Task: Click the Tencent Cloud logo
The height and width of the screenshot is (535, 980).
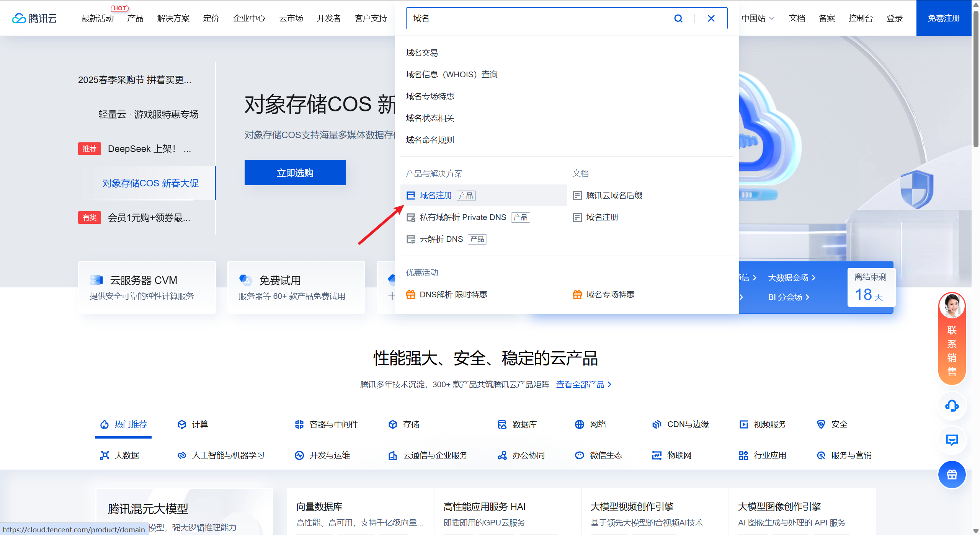Action: 34,18
